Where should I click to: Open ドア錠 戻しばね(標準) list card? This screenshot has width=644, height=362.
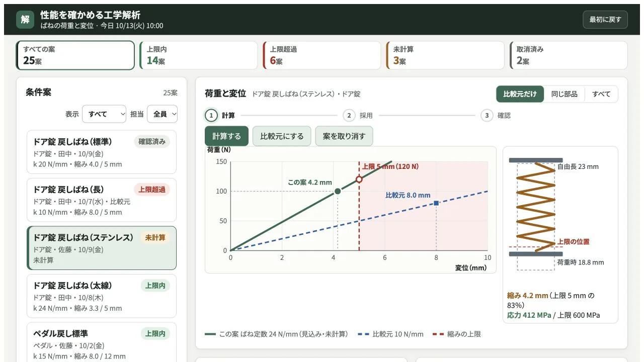point(102,152)
